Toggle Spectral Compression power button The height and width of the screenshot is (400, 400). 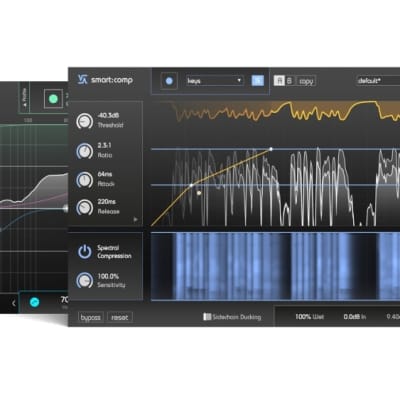pyautogui.click(x=85, y=252)
